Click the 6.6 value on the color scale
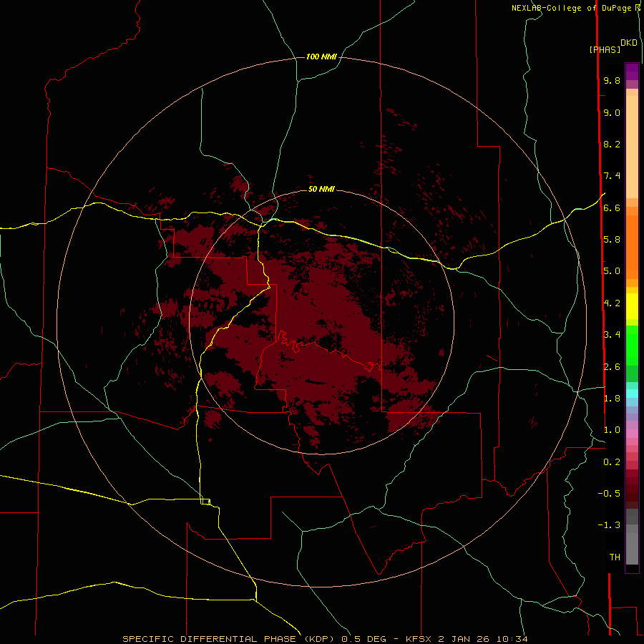644x644 pixels. click(612, 208)
